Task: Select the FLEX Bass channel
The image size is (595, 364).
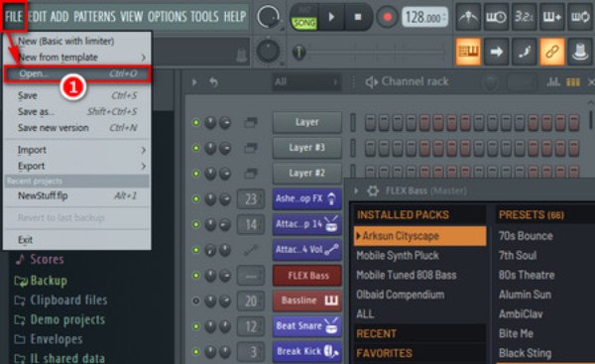Action: click(x=307, y=275)
